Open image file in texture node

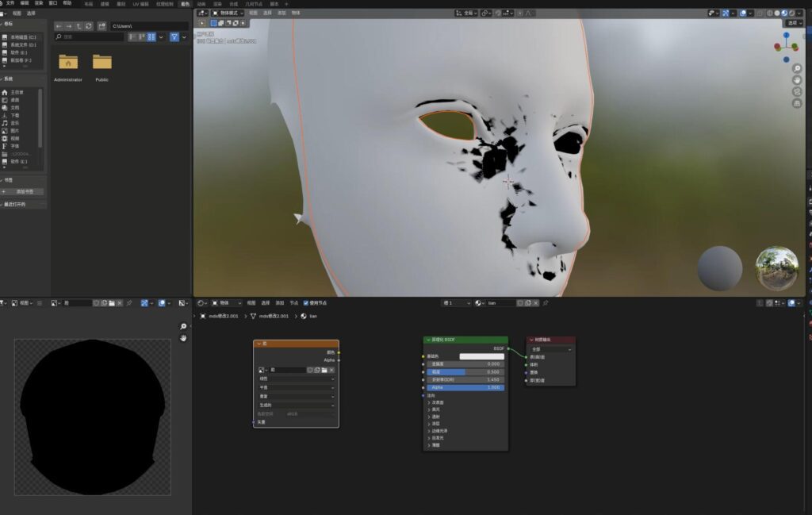click(324, 370)
